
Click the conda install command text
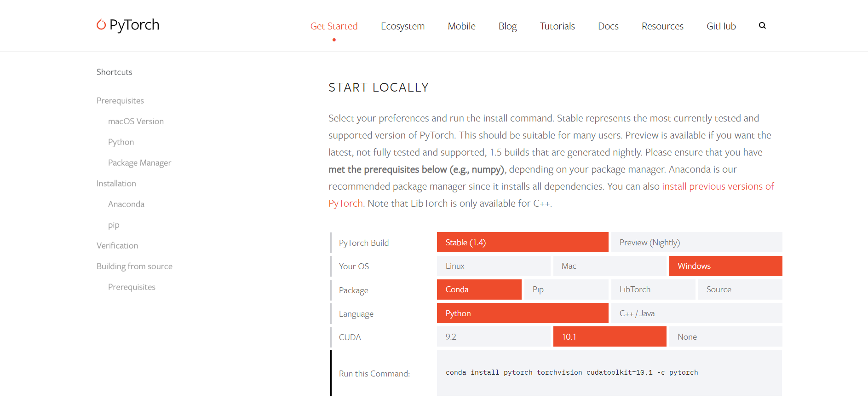point(571,372)
